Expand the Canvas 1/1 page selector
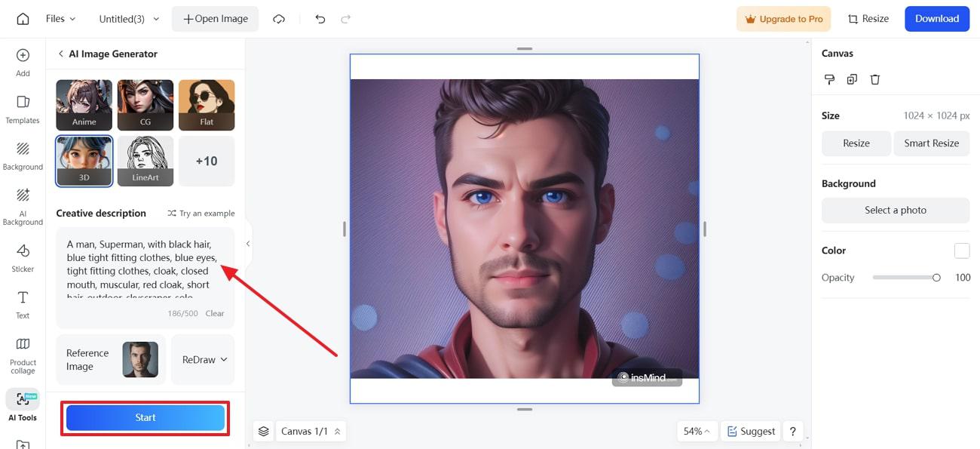 311,432
